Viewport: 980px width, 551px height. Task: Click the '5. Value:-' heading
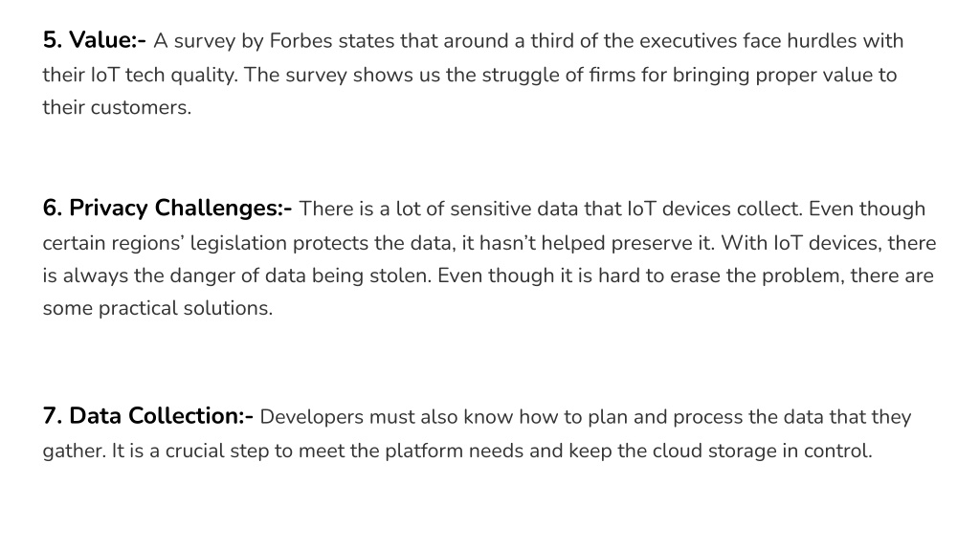pos(95,40)
